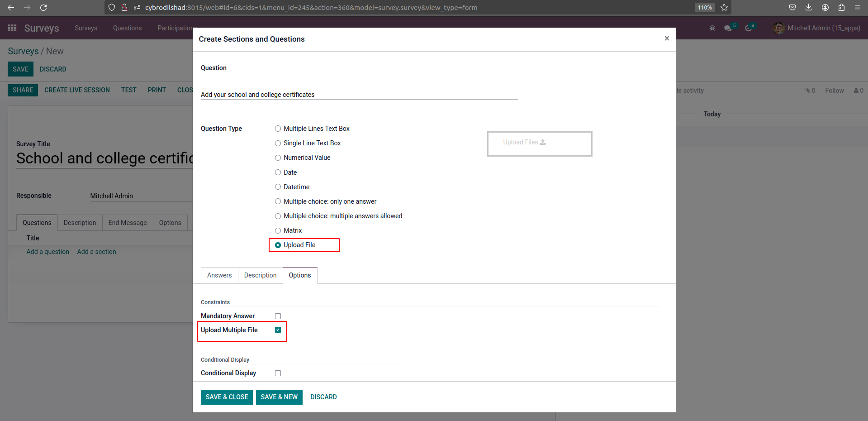
Task: Choose Datetime question type
Action: 278,187
